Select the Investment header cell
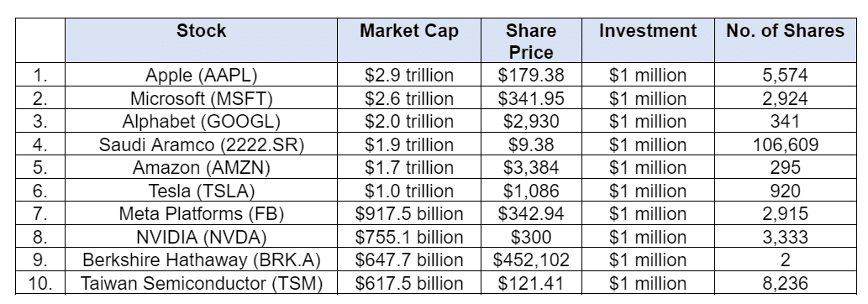 point(648,40)
